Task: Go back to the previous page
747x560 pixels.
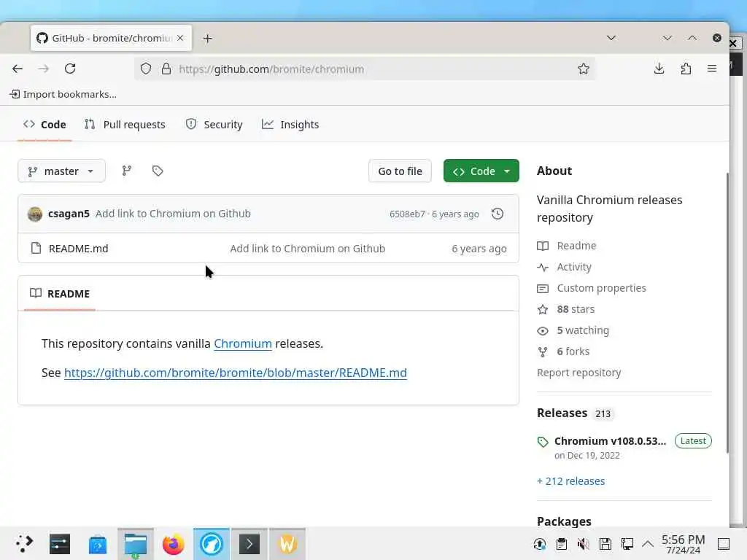Action: [x=18, y=69]
